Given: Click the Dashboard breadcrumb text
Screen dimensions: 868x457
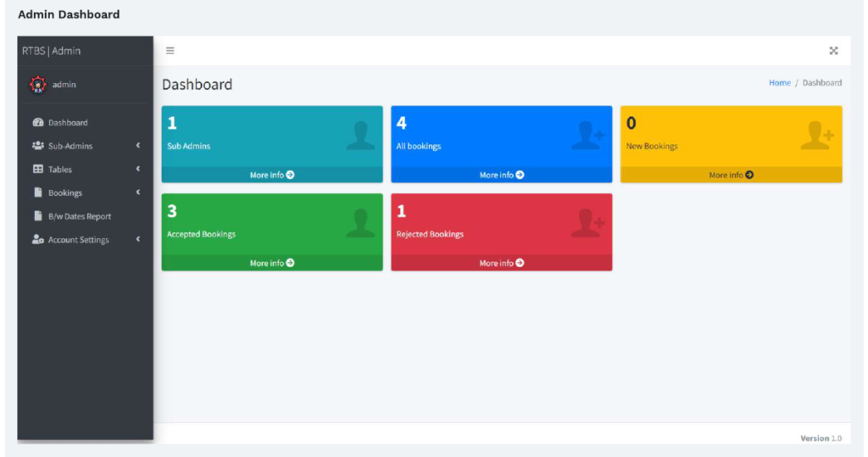Looking at the screenshot, I should tap(822, 82).
